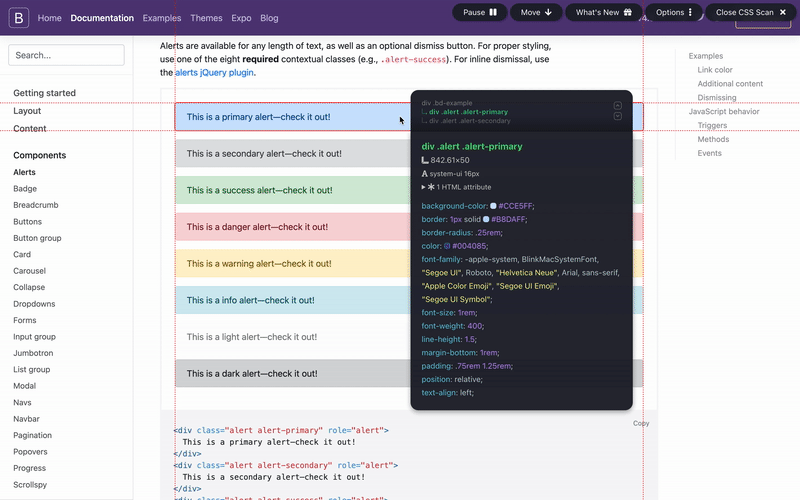Open the Forms component page
The width and height of the screenshot is (800, 500).
(24, 320)
